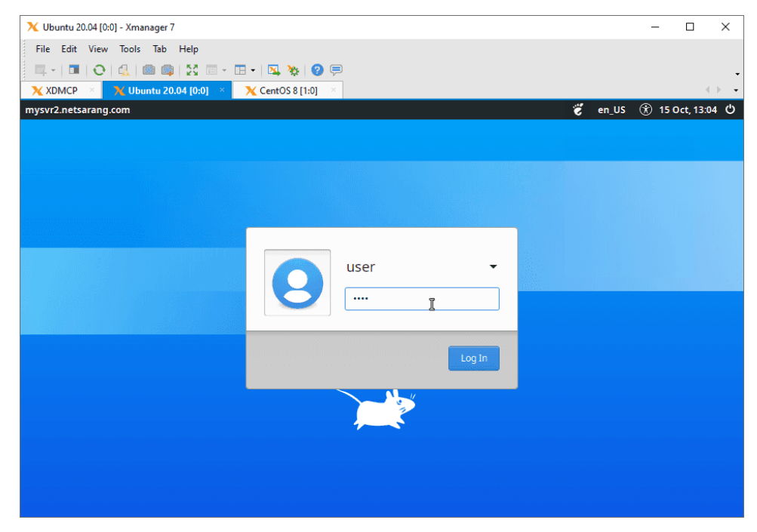Click the Xstart icon with green arrow

274,70
